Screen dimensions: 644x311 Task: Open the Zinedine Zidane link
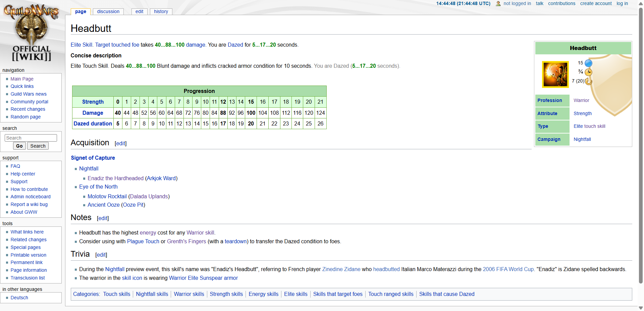click(341, 269)
